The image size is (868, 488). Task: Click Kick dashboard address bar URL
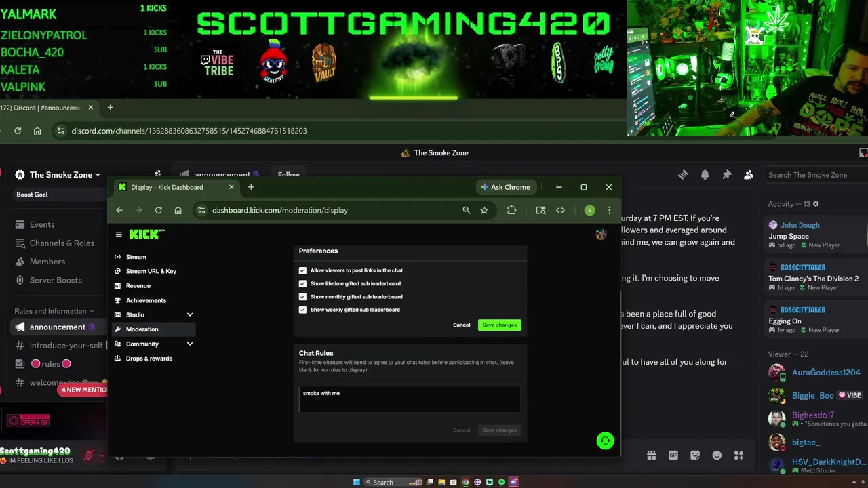(280, 210)
